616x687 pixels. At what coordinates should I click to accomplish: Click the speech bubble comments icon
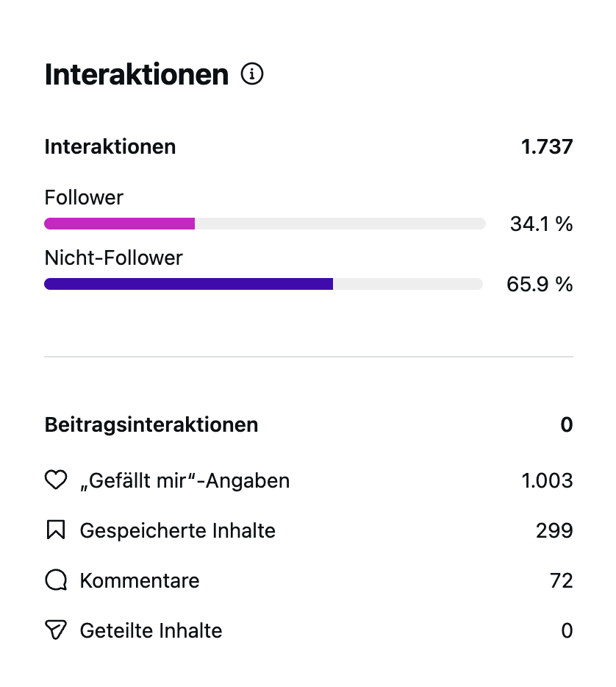(56, 580)
